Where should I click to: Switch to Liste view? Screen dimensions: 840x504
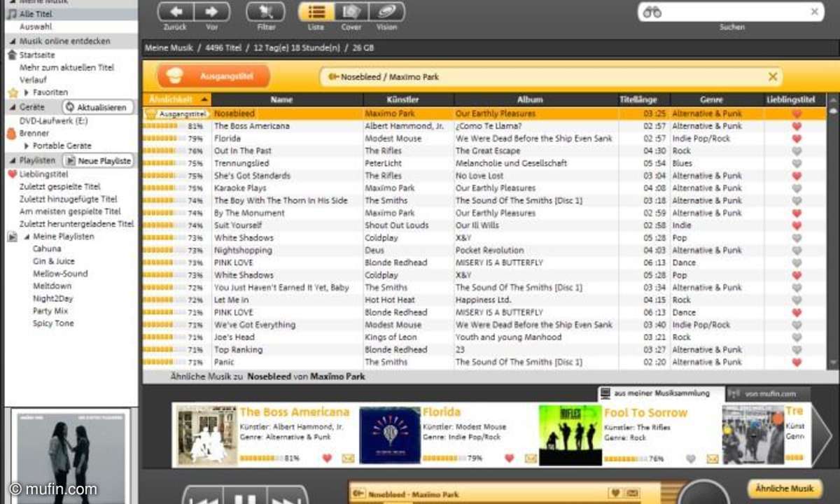tap(316, 12)
